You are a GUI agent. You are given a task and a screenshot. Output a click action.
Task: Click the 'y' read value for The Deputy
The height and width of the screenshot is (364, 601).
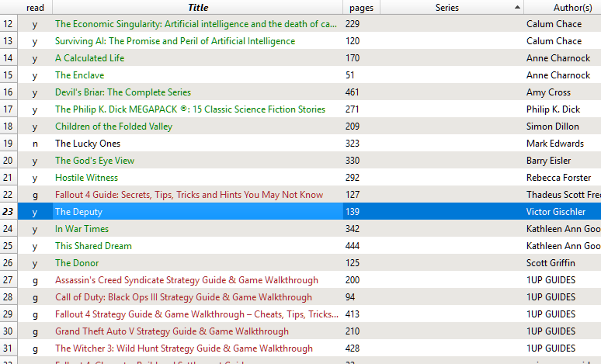35,213
